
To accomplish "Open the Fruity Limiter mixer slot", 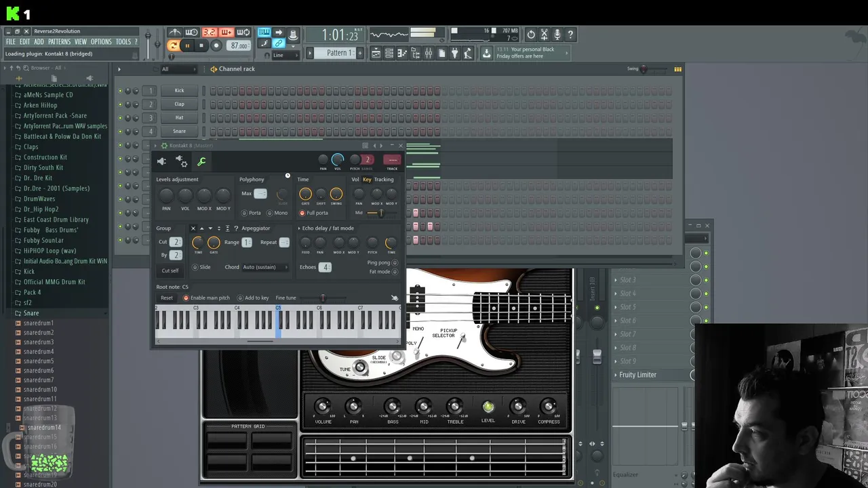I will pos(638,375).
